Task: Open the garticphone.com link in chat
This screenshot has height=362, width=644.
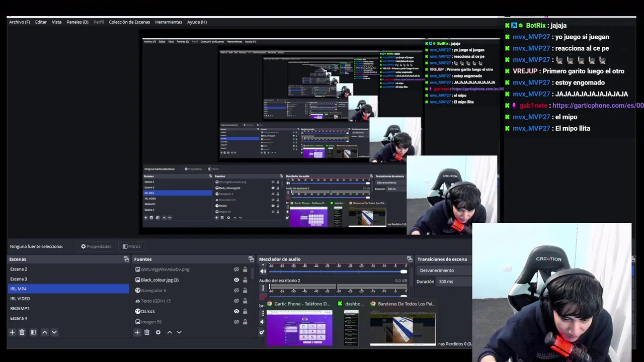Action: point(598,106)
